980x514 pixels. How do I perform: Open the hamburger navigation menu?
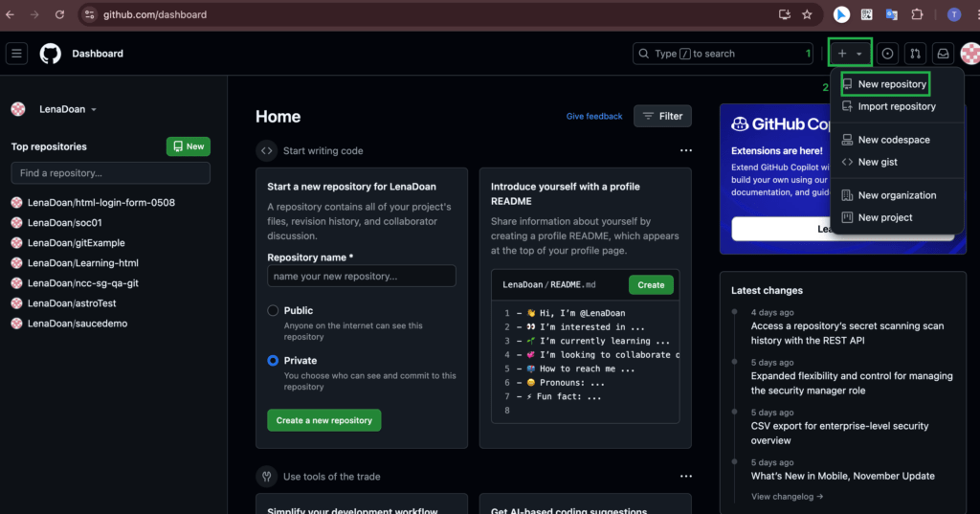[x=17, y=54]
